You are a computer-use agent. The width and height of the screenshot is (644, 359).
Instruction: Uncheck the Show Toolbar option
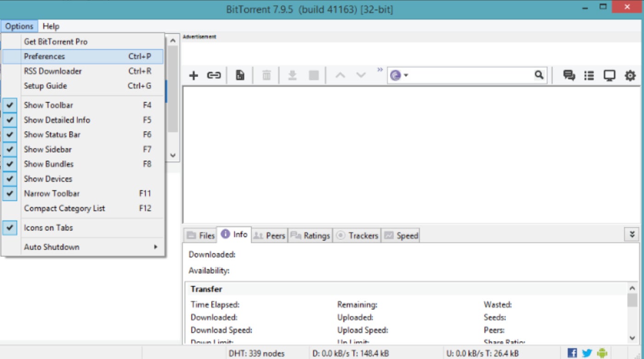pos(48,105)
